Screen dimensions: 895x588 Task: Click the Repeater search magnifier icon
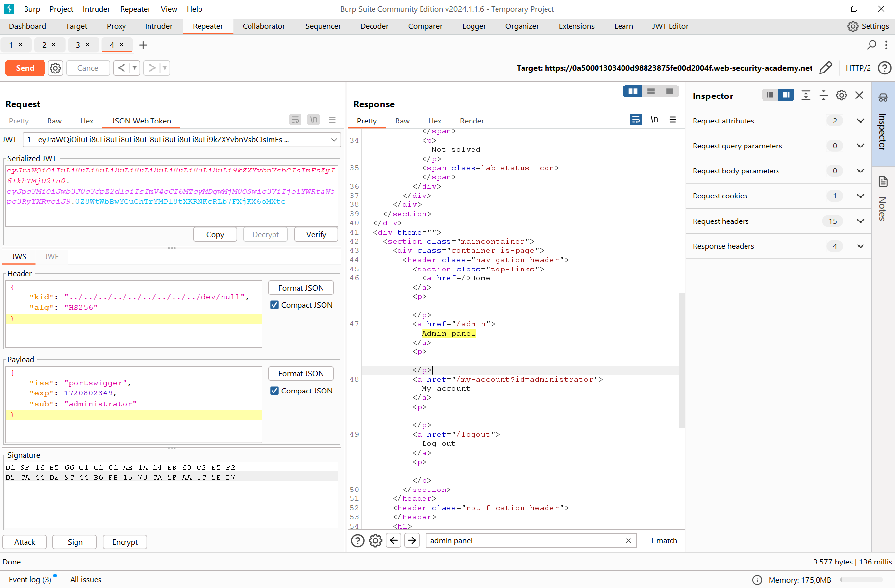[871, 45]
